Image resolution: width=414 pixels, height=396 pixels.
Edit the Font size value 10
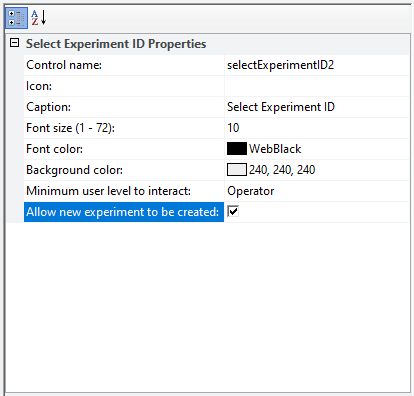pyautogui.click(x=317, y=128)
